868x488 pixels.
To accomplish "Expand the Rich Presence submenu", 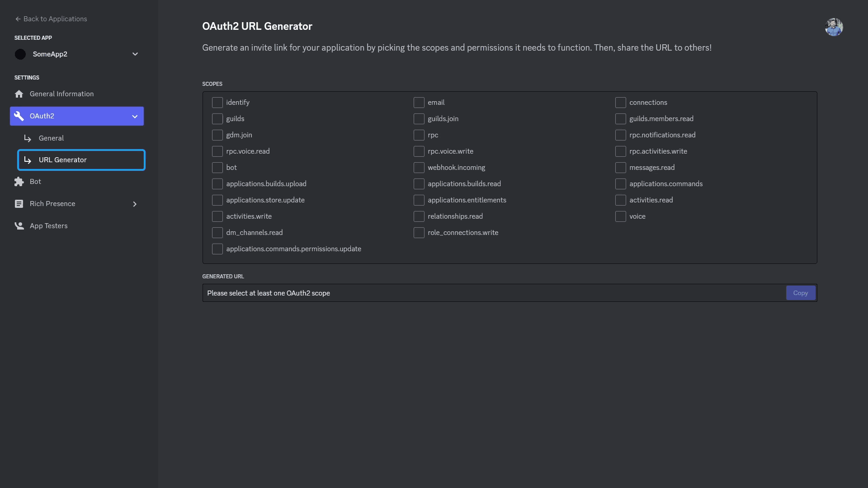I will coord(135,204).
